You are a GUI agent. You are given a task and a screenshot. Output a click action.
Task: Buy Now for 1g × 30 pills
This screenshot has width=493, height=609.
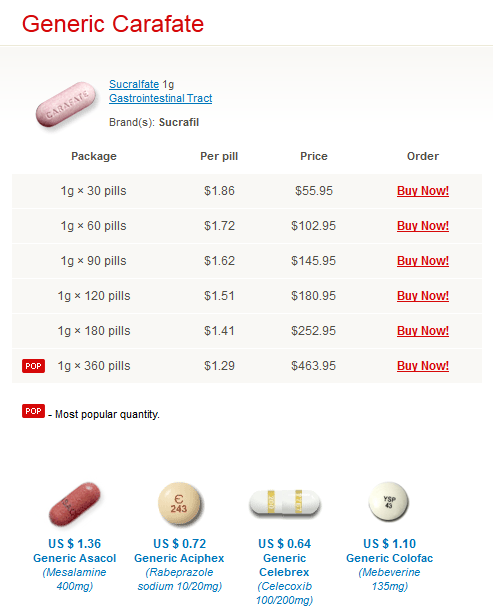423,191
